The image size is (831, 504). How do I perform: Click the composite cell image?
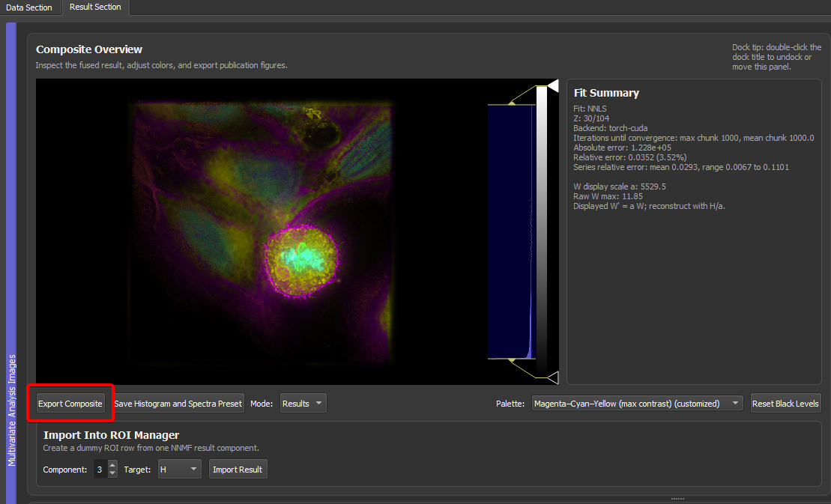pyautogui.click(x=262, y=231)
